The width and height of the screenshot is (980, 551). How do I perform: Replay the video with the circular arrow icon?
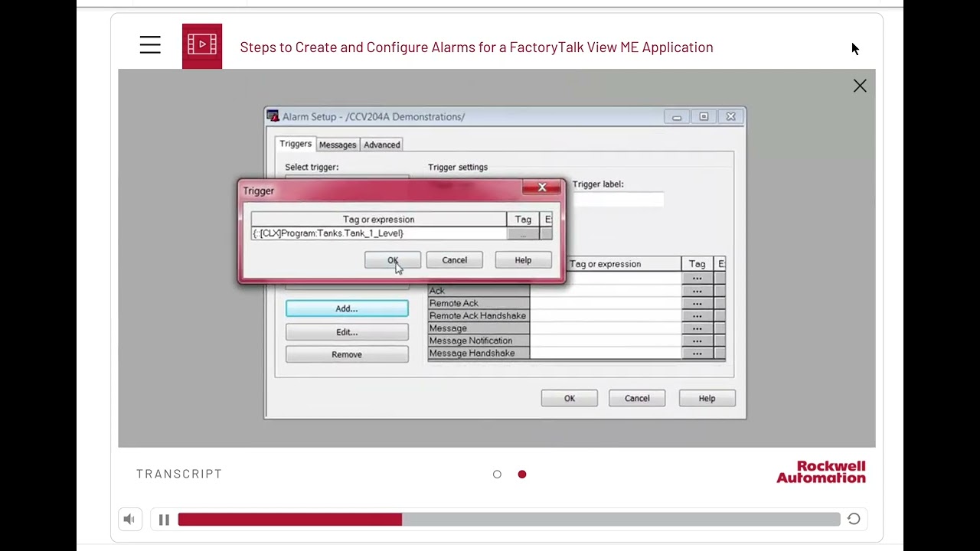(x=854, y=520)
